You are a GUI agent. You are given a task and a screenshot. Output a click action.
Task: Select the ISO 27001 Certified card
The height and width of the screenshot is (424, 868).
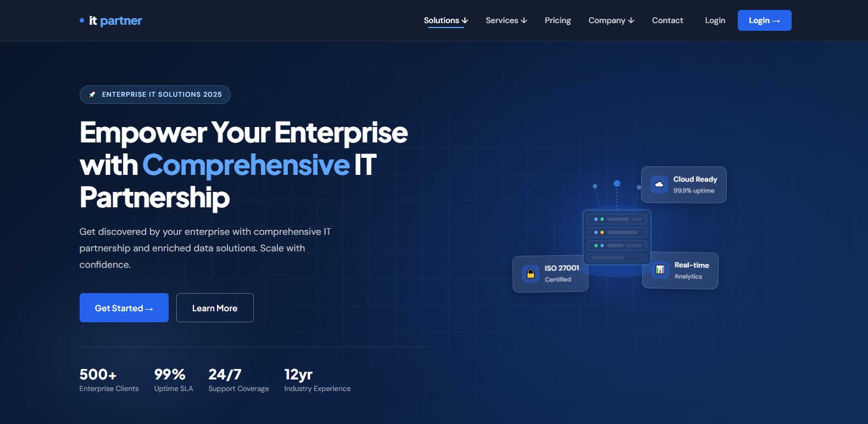(550, 274)
